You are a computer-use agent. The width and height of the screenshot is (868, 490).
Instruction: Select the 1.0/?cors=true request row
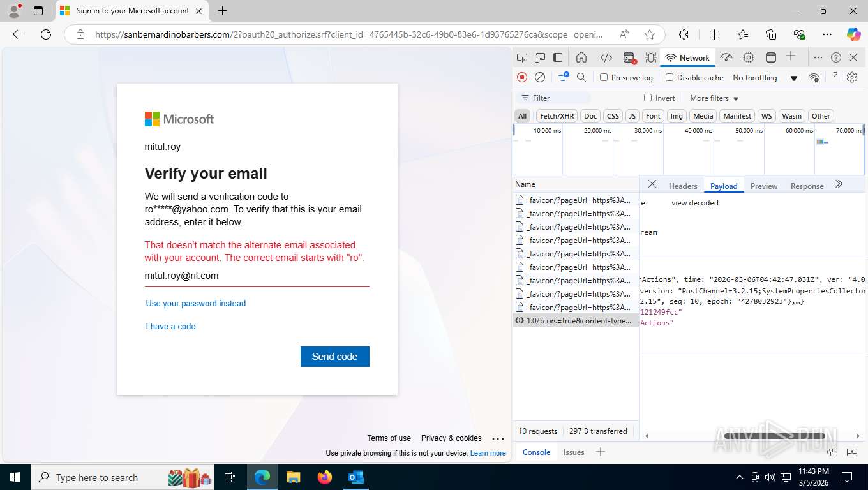click(x=576, y=321)
